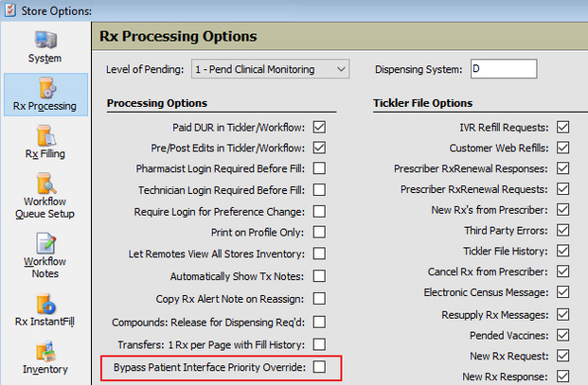Select the Rx Processing pill bottle icon
588x385 pixels.
47,88
